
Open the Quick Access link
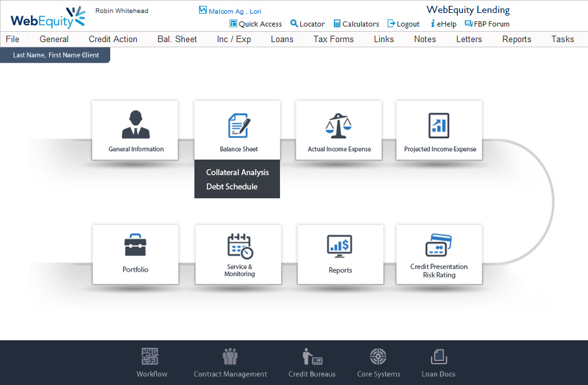[255, 24]
